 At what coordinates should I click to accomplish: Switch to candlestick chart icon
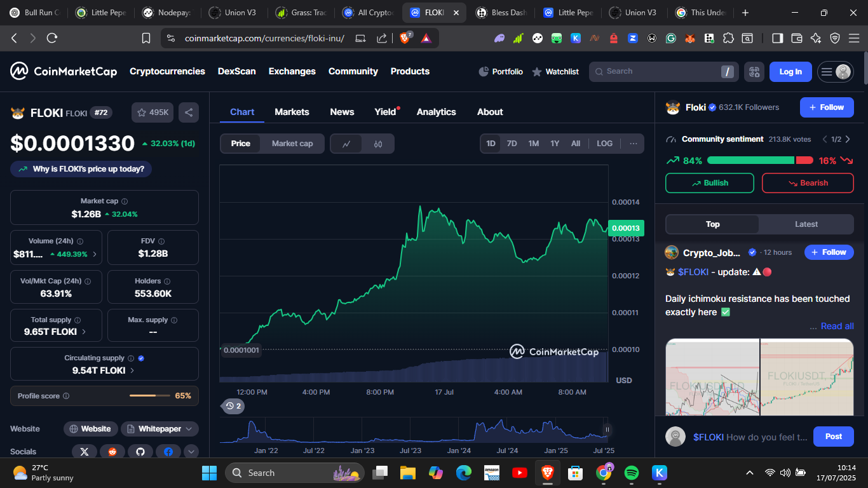click(x=378, y=144)
